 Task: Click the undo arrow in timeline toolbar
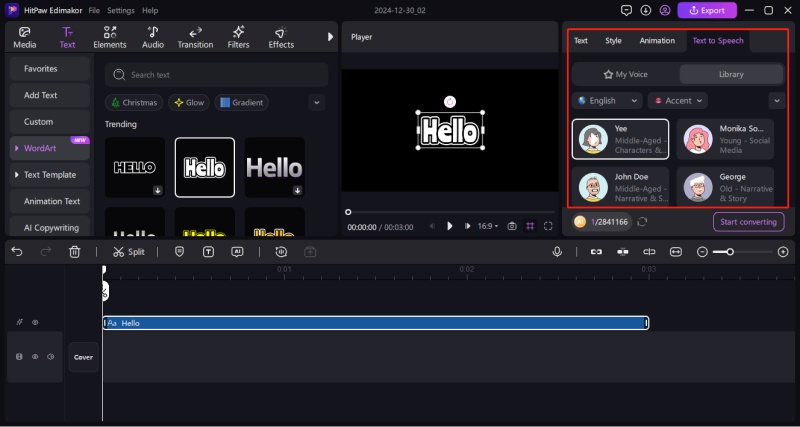tap(17, 252)
